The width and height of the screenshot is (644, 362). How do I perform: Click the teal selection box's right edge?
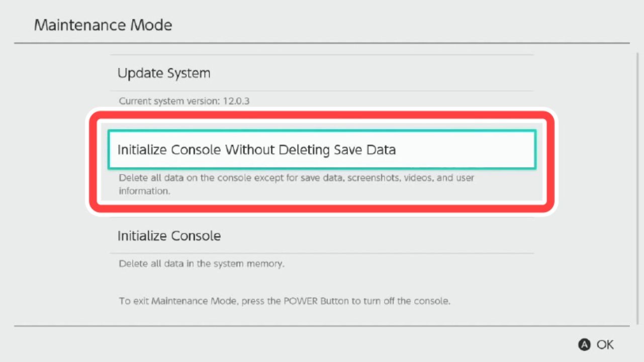coord(535,150)
